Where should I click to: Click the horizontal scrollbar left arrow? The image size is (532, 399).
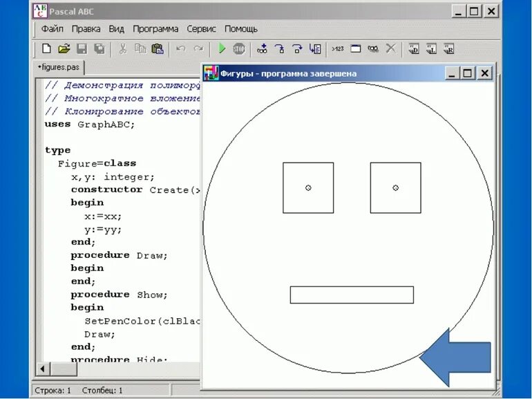[42, 369]
